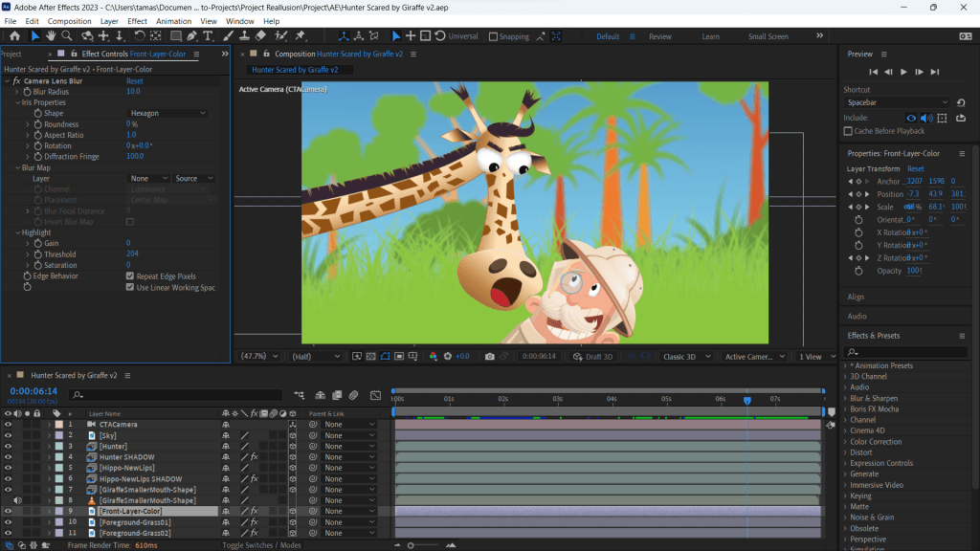Image resolution: width=980 pixels, height=551 pixels.
Task: Select the Eraser tool
Action: (260, 36)
